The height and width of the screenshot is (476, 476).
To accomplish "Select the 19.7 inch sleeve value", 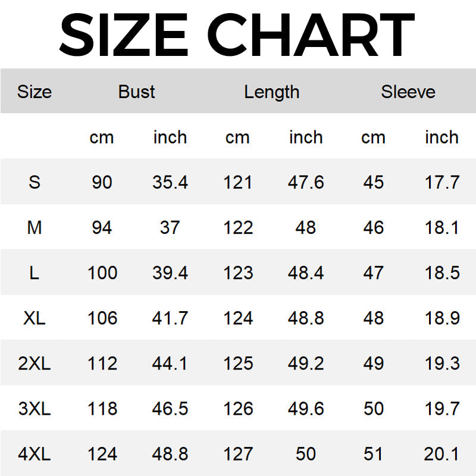I will [442, 409].
